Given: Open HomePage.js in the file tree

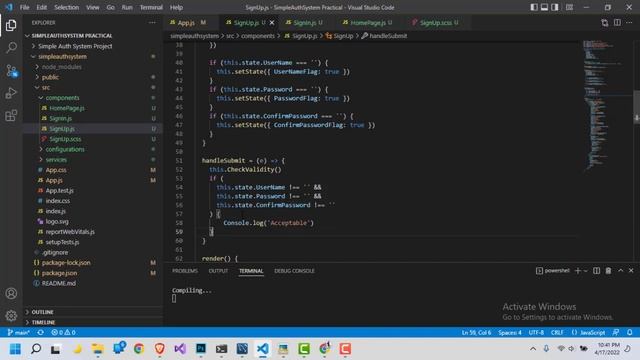Looking at the screenshot, I should (x=67, y=108).
